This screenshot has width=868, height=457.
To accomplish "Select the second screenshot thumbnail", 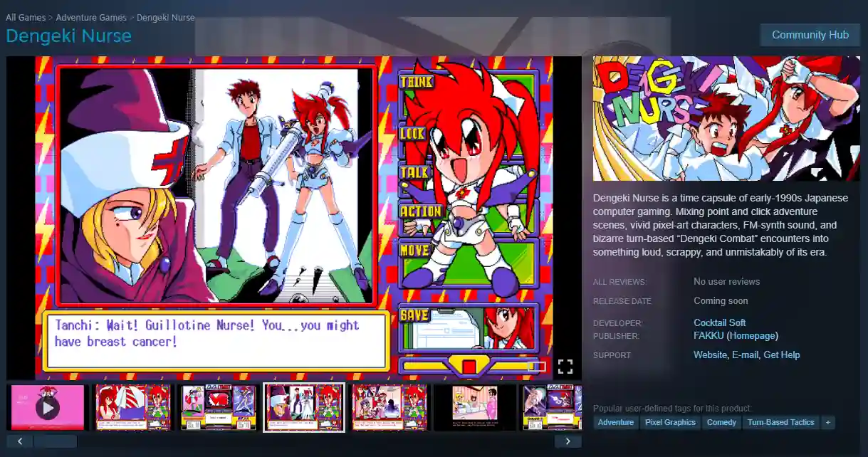I will tap(133, 408).
